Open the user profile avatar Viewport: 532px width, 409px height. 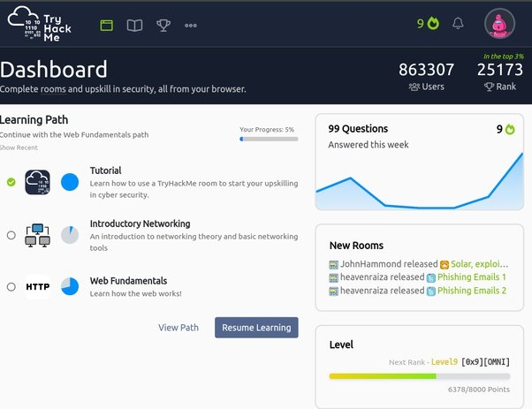pyautogui.click(x=499, y=24)
